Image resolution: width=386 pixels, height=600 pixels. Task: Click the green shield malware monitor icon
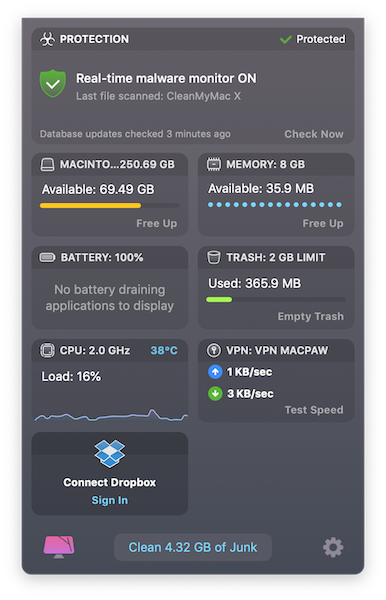tap(52, 83)
